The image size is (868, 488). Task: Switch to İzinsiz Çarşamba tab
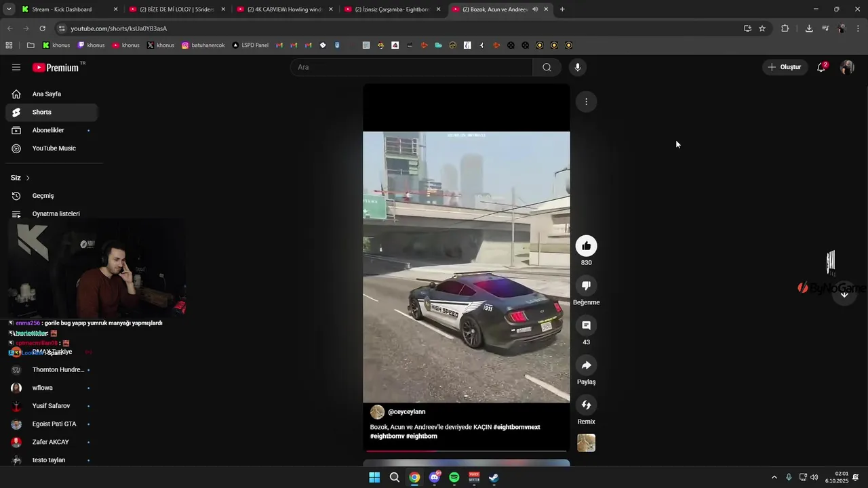point(393,9)
